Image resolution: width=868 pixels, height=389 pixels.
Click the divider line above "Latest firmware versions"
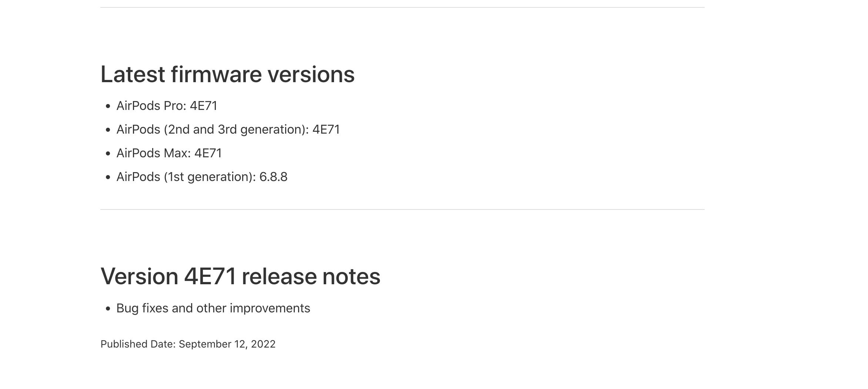[x=402, y=7]
